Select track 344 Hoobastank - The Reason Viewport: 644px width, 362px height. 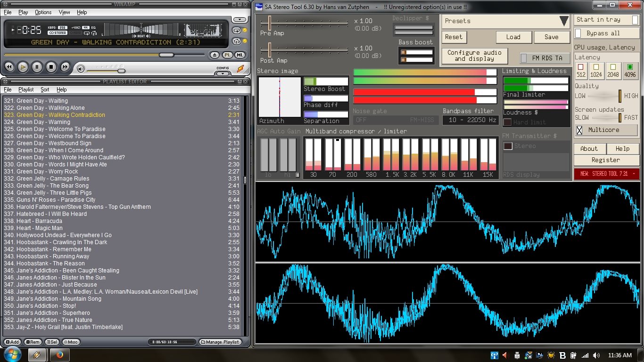(122, 263)
